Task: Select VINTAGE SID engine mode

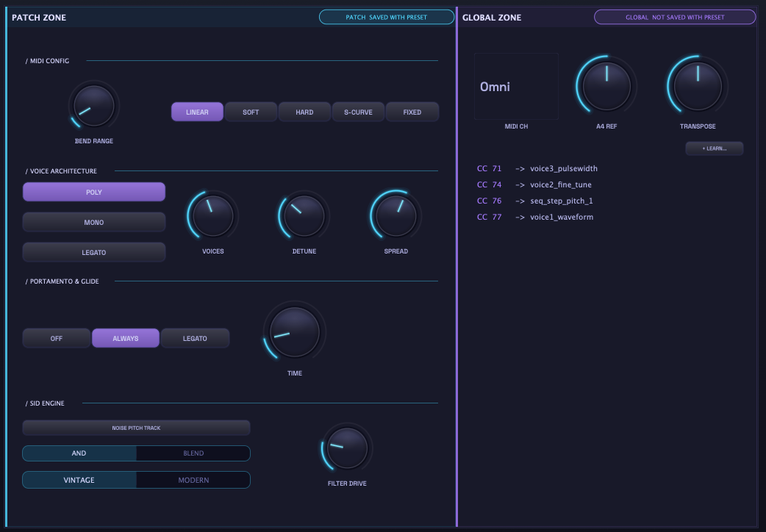Action: (79, 480)
